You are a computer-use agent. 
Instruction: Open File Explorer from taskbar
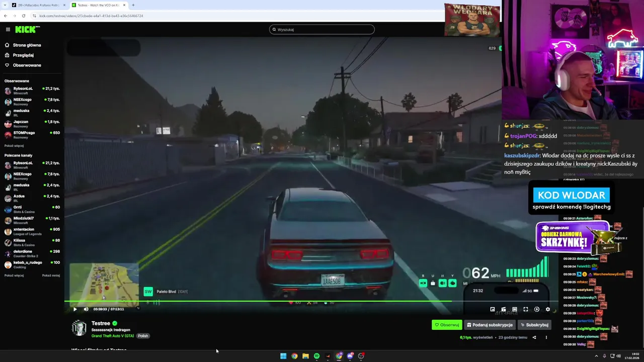point(305,356)
